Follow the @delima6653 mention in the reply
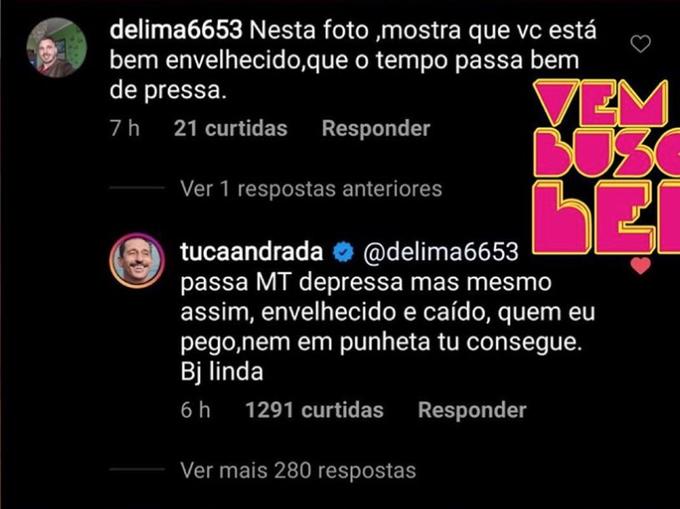Viewport: 680px width, 509px height. tap(440, 252)
